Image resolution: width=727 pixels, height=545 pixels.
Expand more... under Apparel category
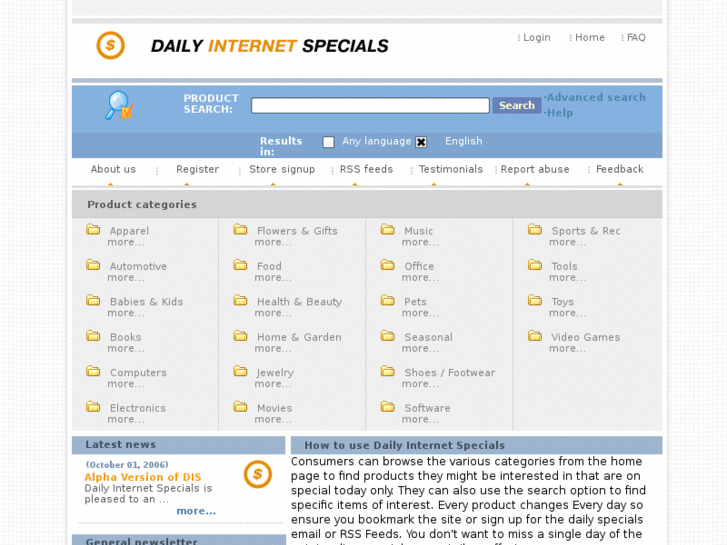[126, 242]
